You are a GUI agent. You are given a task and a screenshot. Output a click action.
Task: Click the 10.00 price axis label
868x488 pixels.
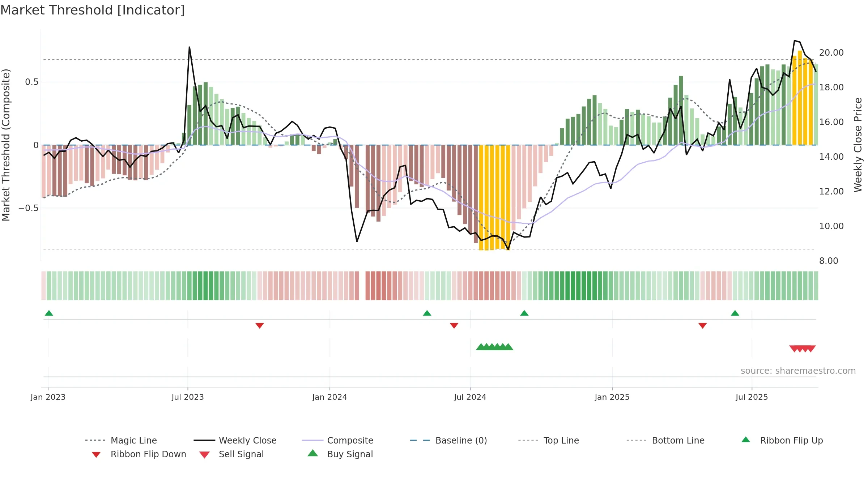(x=831, y=226)
